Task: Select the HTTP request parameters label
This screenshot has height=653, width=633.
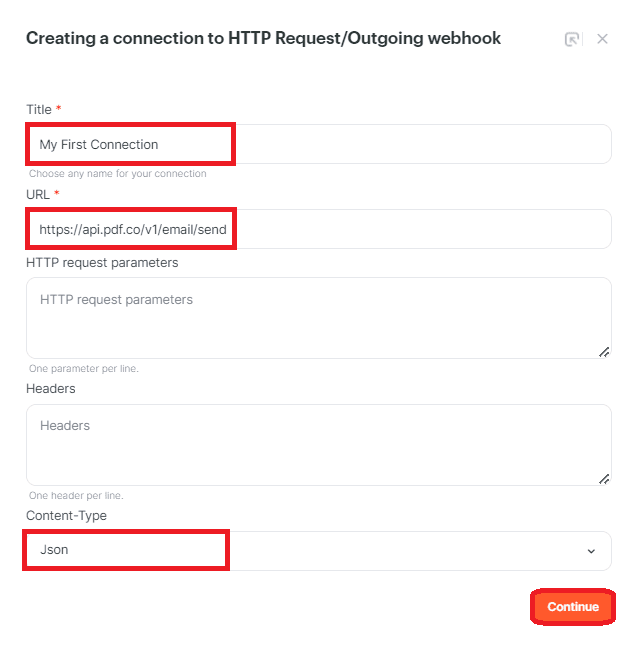Action: (102, 262)
